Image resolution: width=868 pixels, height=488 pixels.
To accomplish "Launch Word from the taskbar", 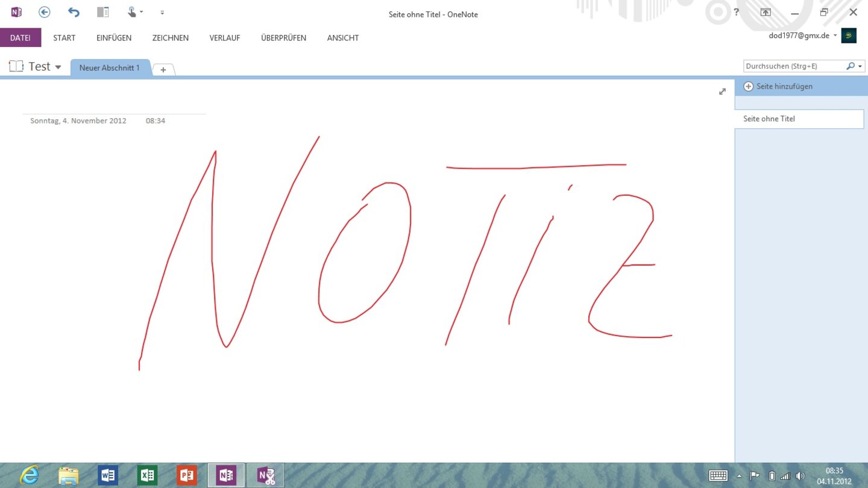I will click(x=108, y=475).
